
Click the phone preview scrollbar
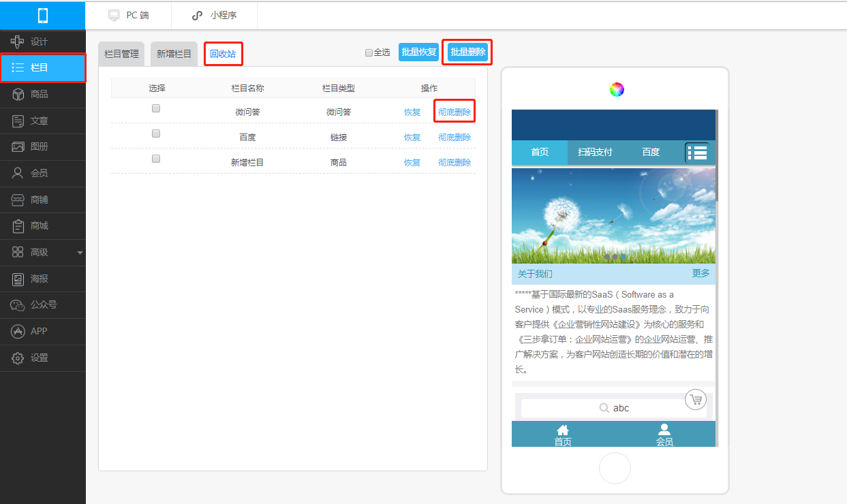pos(717,154)
